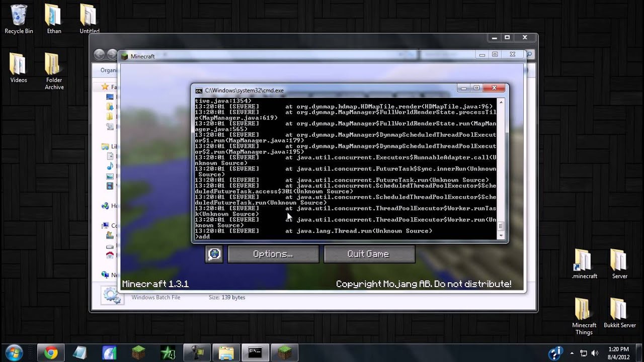The image size is (644, 362).
Task: Open the camera recorder taskbar icon
Action: point(196,352)
